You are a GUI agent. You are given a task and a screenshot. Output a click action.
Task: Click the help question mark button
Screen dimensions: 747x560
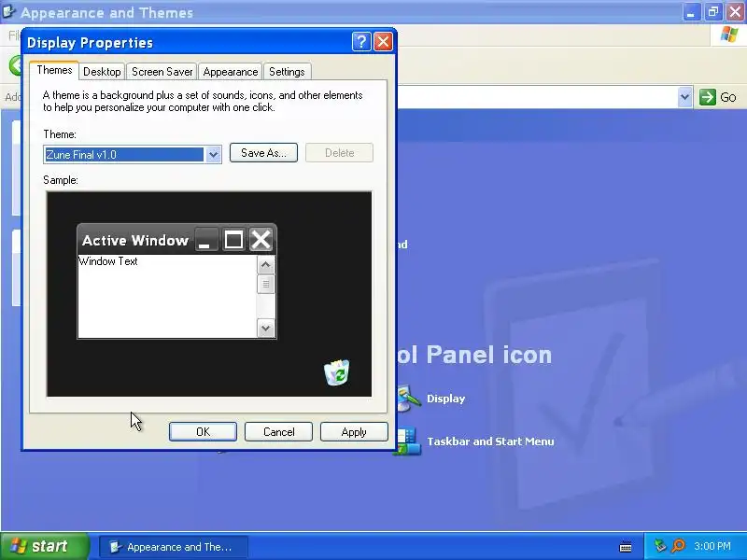click(361, 42)
